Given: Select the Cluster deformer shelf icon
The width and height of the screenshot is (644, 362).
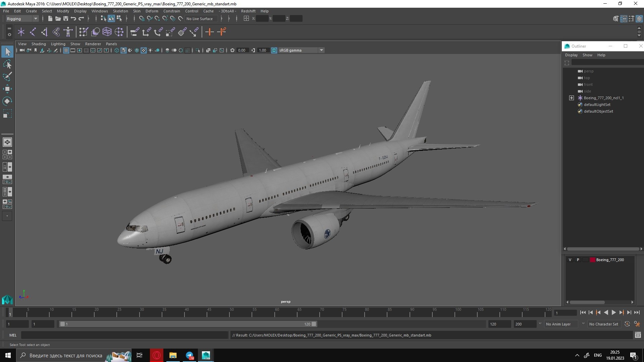Looking at the screenshot, I should [x=119, y=32].
